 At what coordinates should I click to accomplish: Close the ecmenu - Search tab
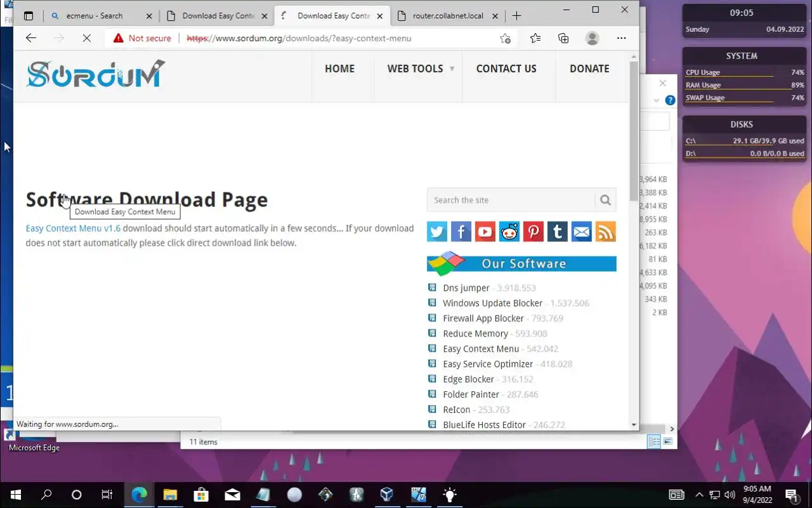click(x=150, y=16)
